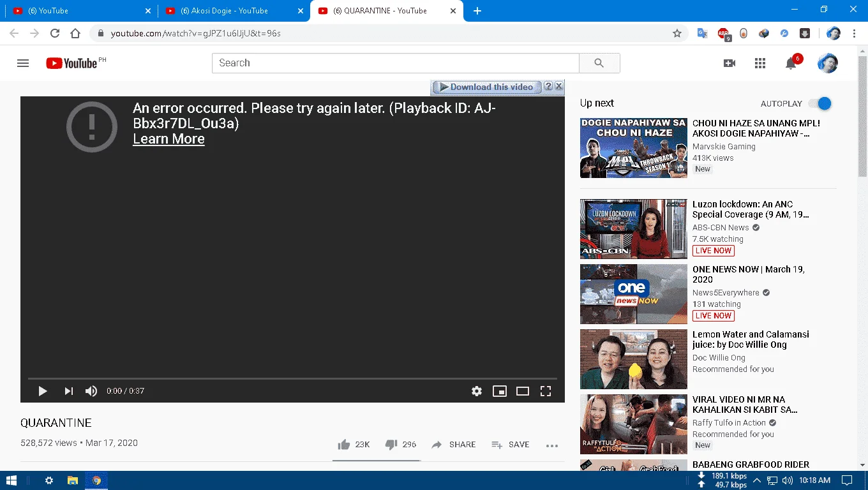This screenshot has width=868, height=490.
Task: Open "Lemon Water and Calamansi juice" title
Action: point(751,339)
